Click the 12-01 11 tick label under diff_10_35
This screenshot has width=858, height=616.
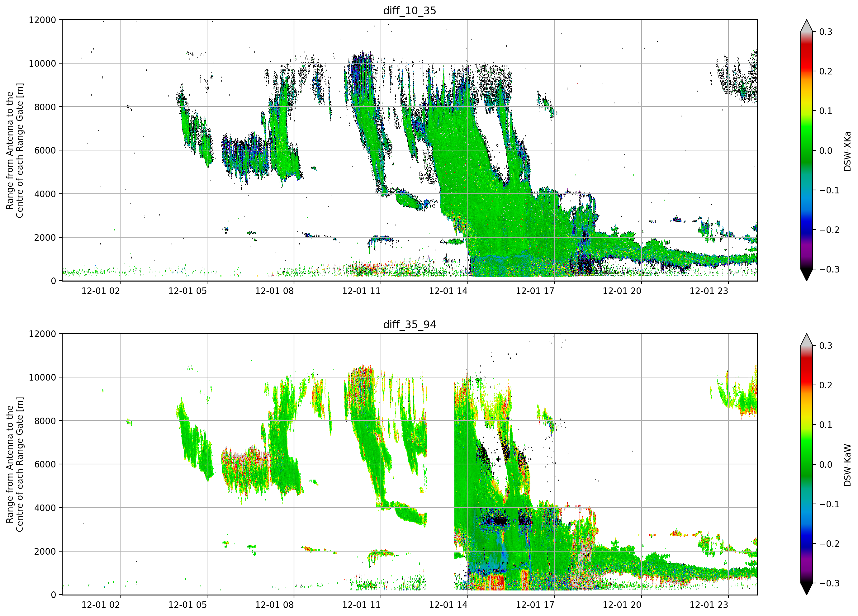click(361, 291)
